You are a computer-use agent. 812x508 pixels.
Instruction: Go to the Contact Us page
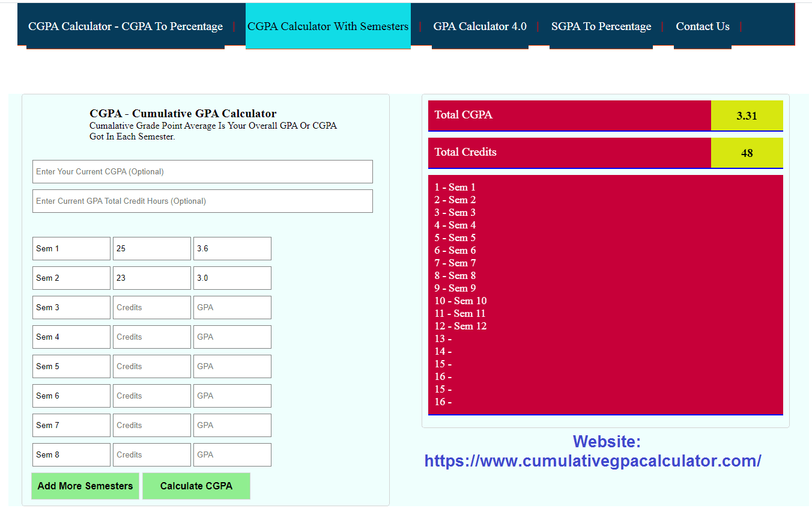click(702, 26)
